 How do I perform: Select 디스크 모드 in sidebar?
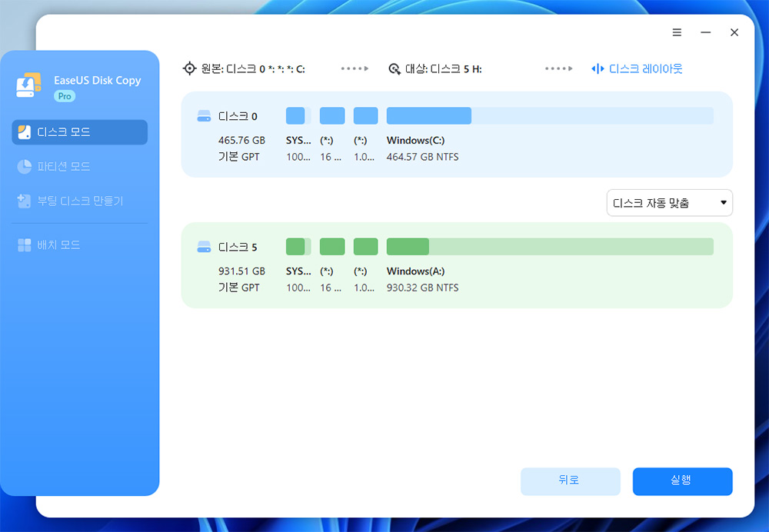79,132
